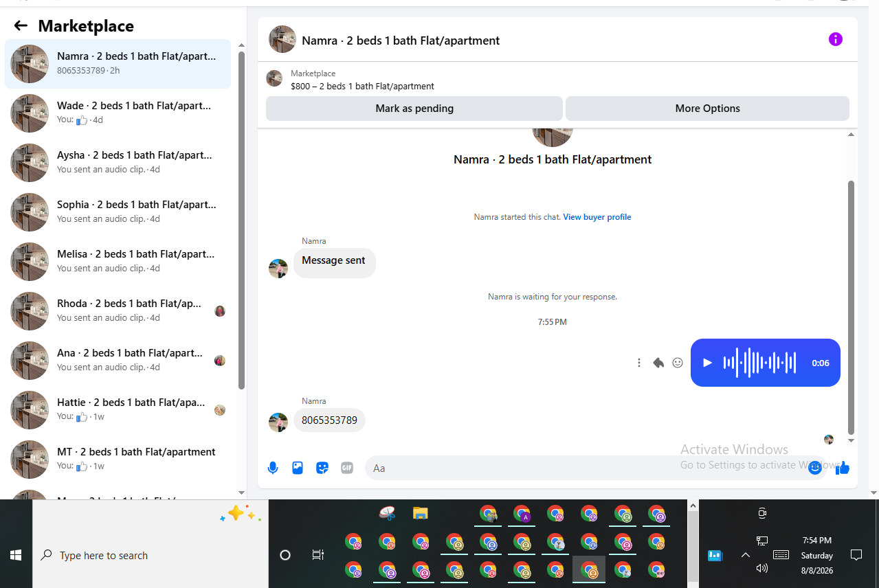Click Rhoda's seen-by avatar indicator
879x588 pixels.
pos(220,311)
